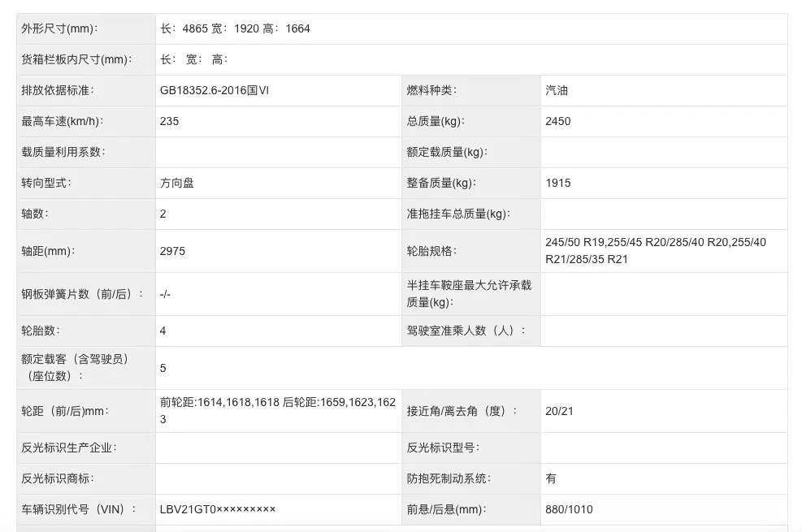The width and height of the screenshot is (802, 532).
Task: Select the 前悬/后悬 value 880/1010
Action: click(570, 509)
